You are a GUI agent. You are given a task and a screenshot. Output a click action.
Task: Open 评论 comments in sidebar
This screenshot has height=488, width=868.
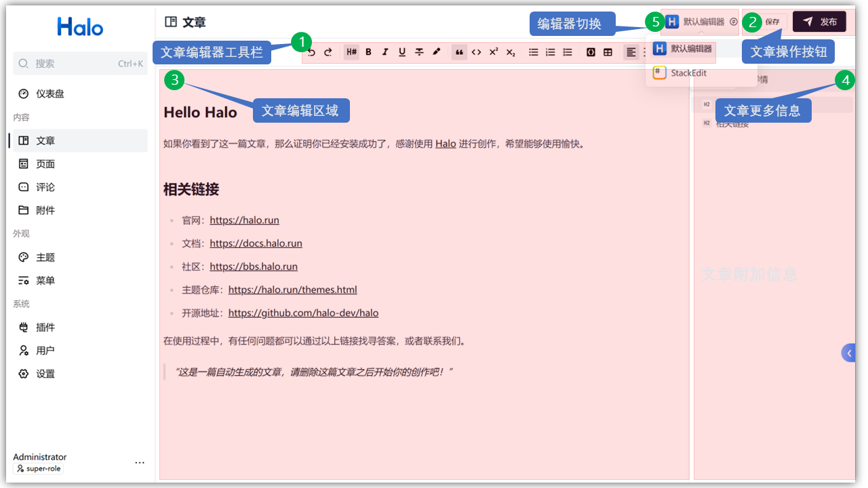click(80, 187)
